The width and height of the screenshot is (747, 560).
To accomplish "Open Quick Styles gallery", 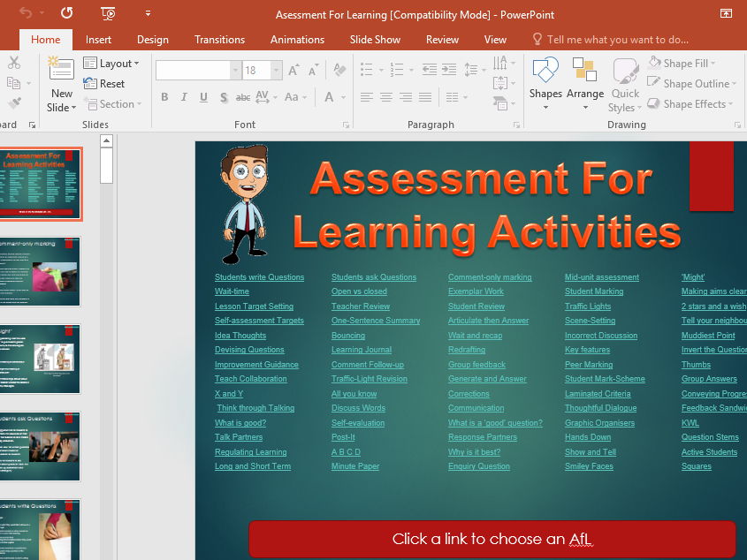I will click(625, 85).
